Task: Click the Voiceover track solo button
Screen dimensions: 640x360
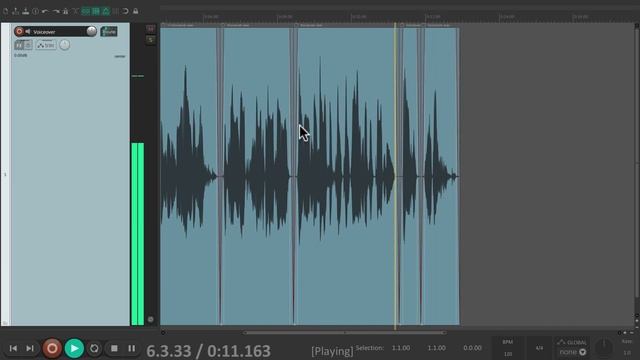Action: click(151, 40)
